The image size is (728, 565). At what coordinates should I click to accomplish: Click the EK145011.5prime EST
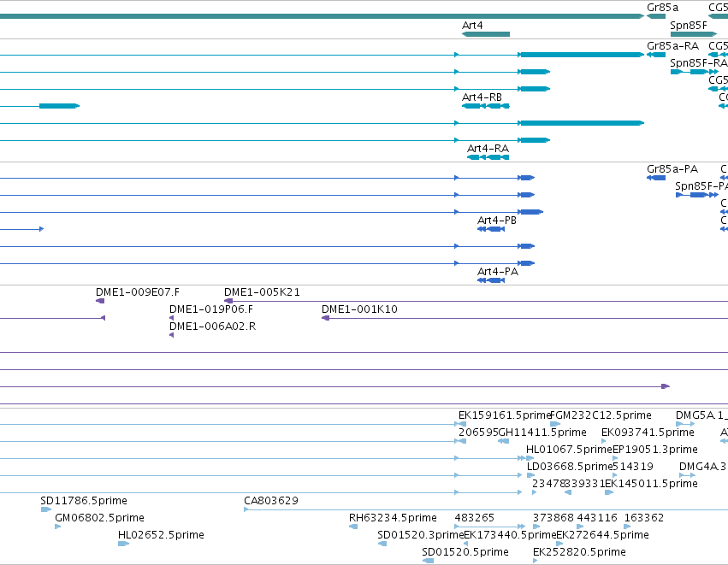click(x=609, y=492)
